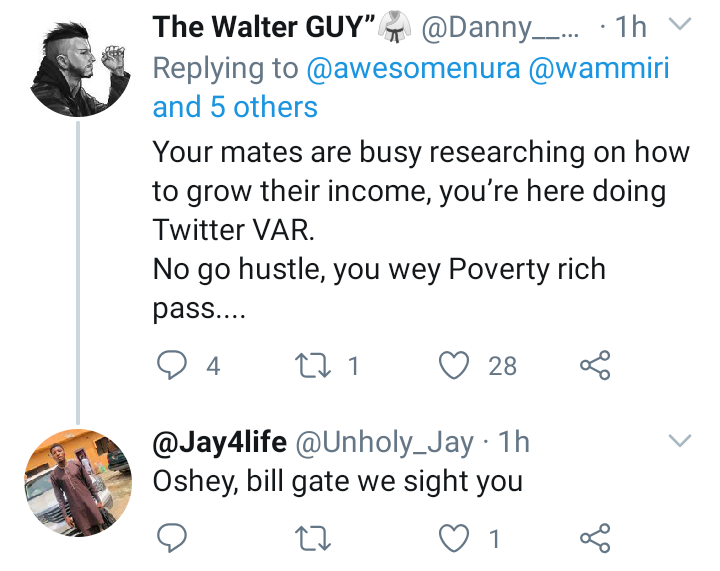This screenshot has height=571, width=720.
Task: Share the @Jay4life tweet
Action: click(x=595, y=540)
